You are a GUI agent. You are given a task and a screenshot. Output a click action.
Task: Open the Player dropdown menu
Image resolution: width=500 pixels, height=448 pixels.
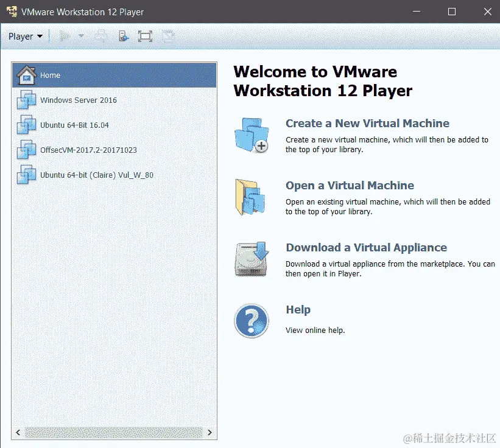25,37
